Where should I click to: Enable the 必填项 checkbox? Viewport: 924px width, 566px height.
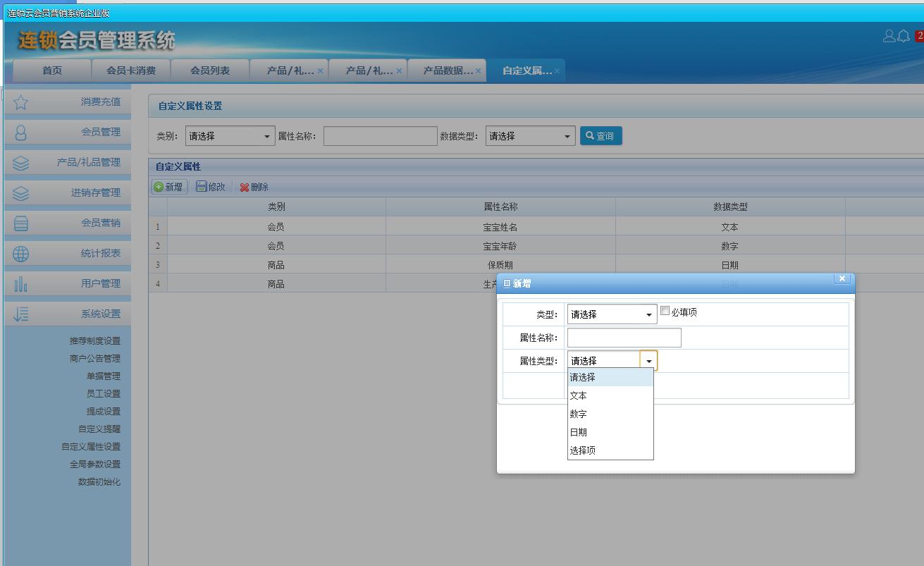[665, 311]
